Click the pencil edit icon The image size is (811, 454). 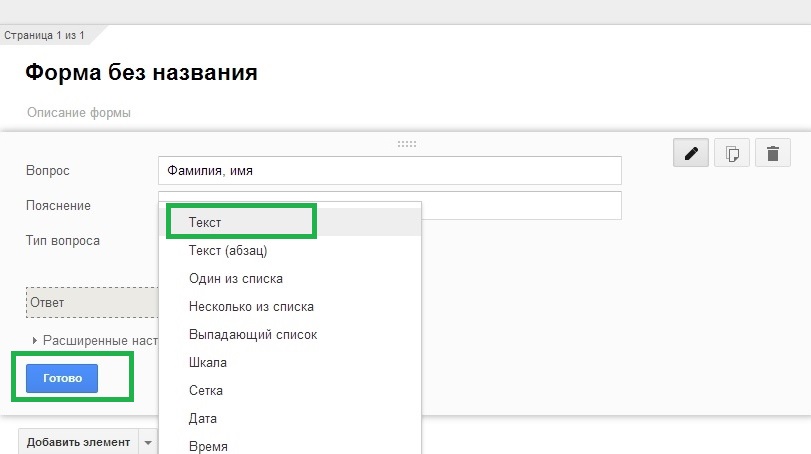click(690, 153)
